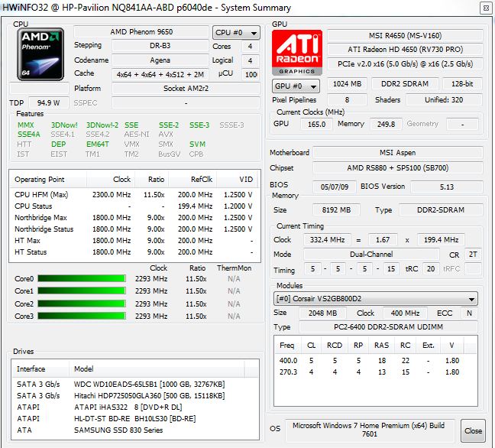Click the GPU clock 165.0 field
The image size is (495, 448).
(x=316, y=124)
